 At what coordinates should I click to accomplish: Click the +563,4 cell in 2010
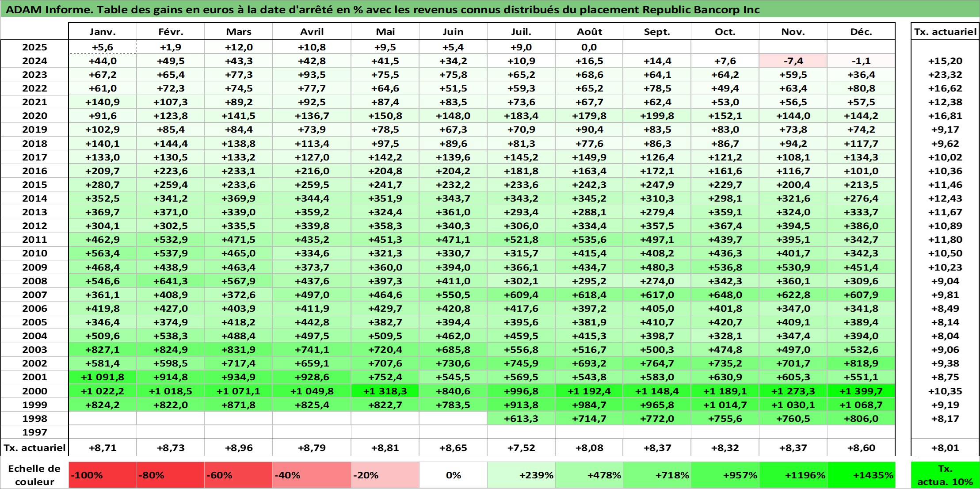tap(103, 253)
